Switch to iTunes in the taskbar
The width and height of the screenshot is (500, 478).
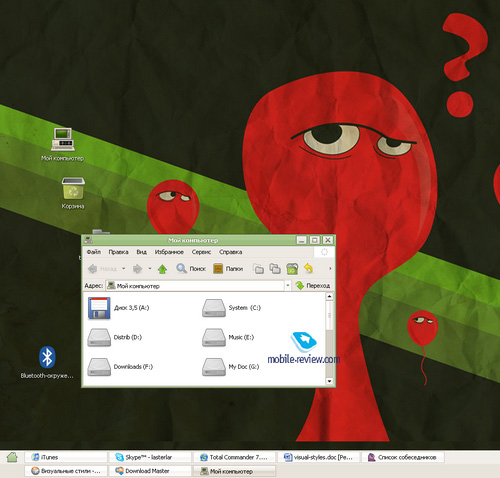(66, 457)
